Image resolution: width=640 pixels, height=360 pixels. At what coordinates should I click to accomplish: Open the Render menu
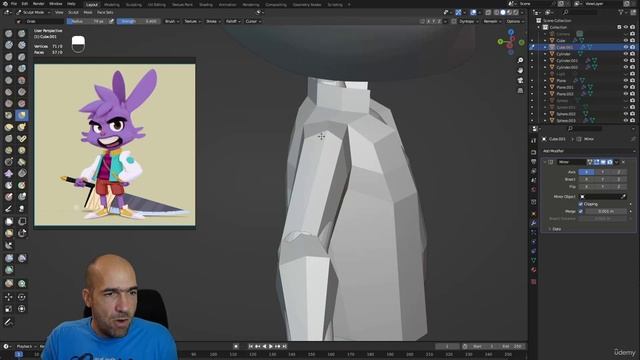(38, 4)
